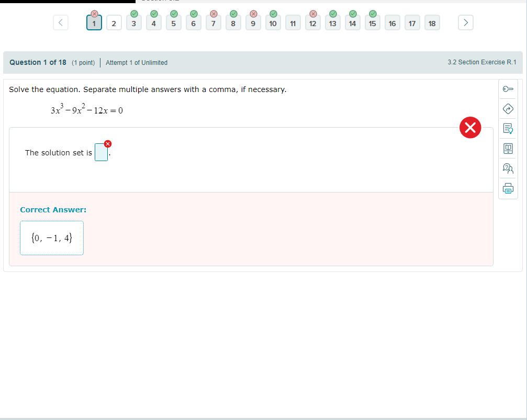The height and width of the screenshot is (420, 527).
Task: Navigate to question 18
Action: click(432, 23)
